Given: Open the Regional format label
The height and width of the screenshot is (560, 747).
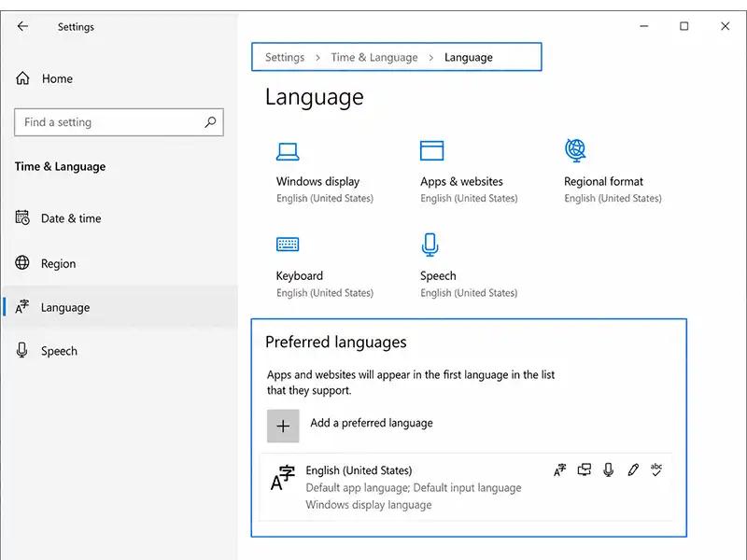Looking at the screenshot, I should [603, 181].
